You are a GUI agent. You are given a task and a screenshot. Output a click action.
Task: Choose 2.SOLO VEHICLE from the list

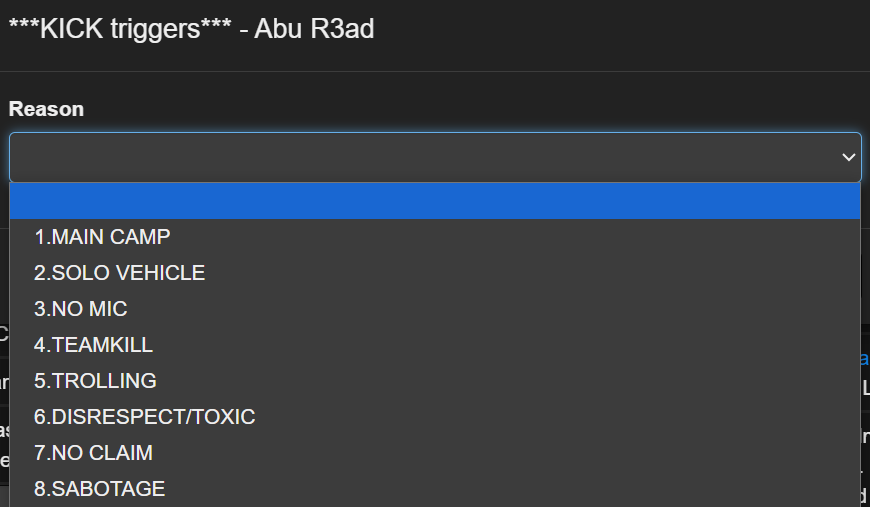pyautogui.click(x=435, y=273)
